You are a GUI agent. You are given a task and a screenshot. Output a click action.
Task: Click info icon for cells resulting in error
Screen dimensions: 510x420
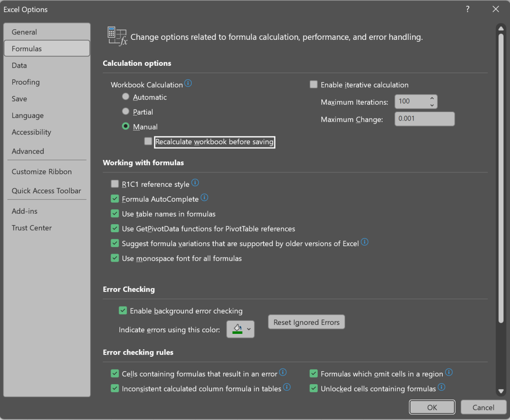tap(283, 372)
